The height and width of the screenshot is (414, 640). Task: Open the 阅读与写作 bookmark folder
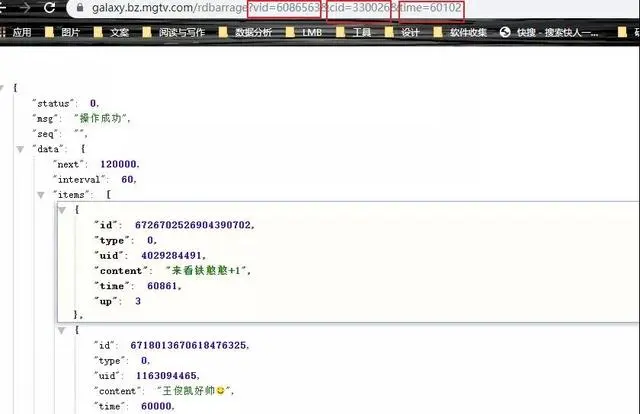(x=174, y=32)
